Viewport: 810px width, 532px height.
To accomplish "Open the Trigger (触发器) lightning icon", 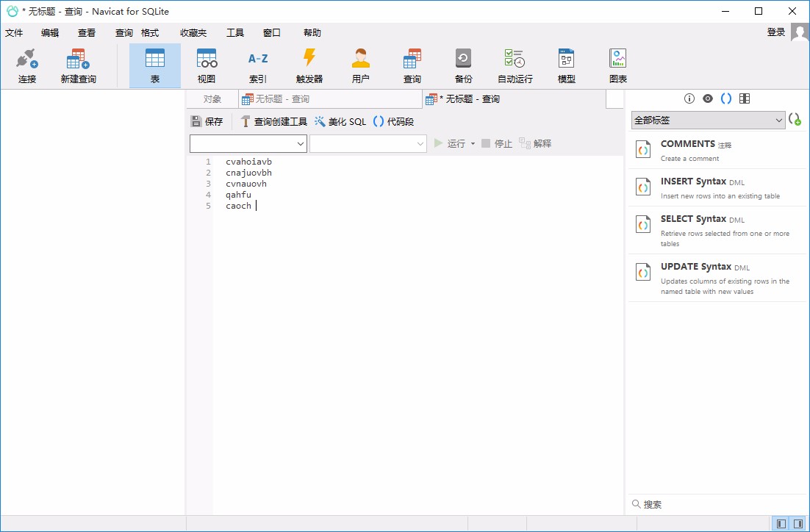I will (x=309, y=65).
